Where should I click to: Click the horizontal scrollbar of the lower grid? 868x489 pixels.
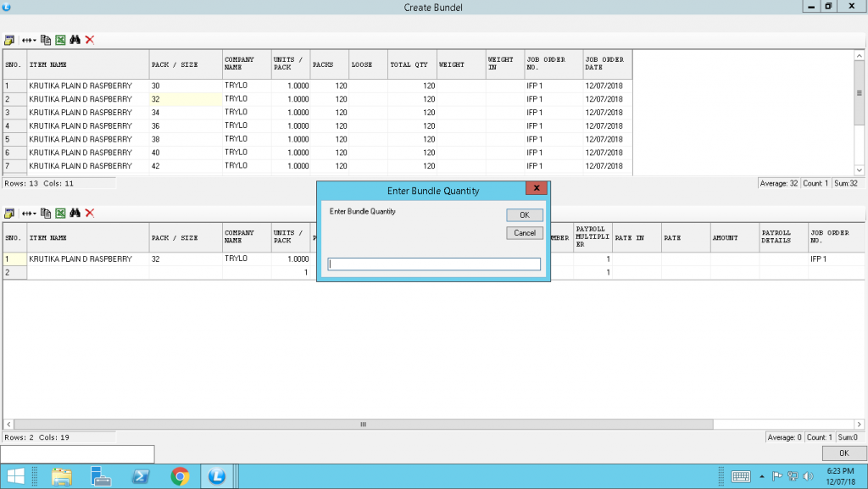(363, 424)
